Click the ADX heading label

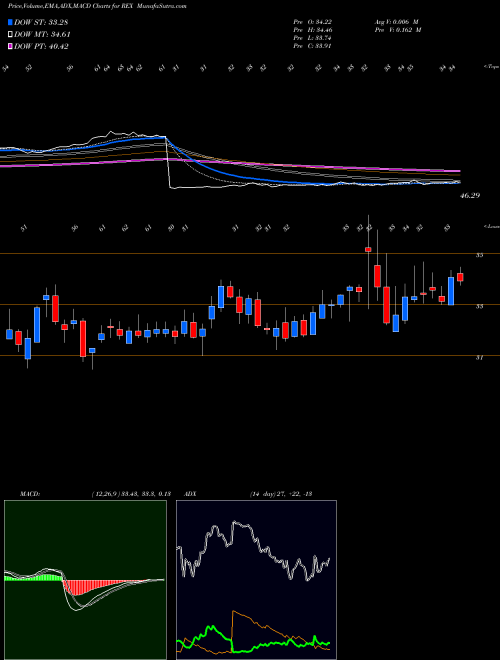190,494
